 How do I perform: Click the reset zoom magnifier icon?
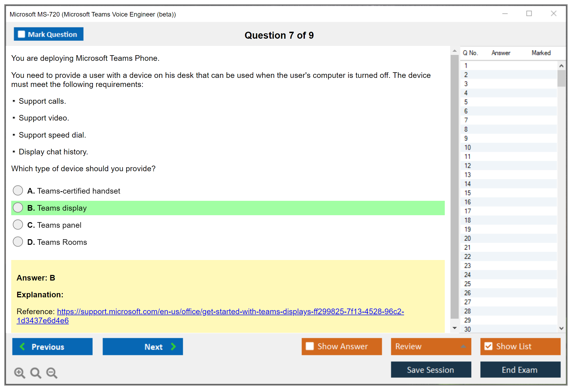coord(36,373)
